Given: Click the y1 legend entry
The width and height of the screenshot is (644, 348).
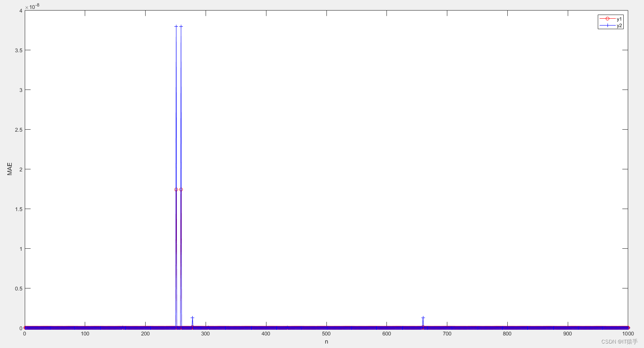Looking at the screenshot, I should point(610,19).
